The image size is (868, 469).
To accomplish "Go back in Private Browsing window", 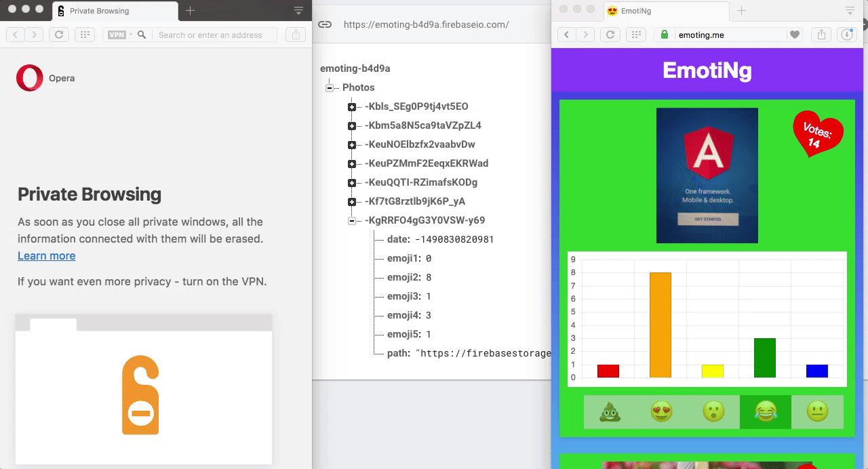I will pos(16,35).
